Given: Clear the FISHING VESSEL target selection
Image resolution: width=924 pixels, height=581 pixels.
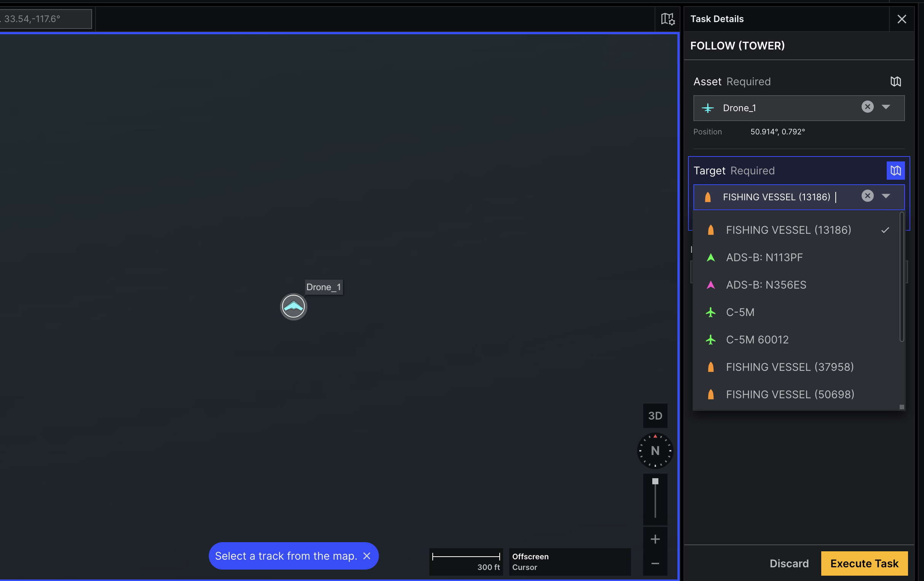Looking at the screenshot, I should pyautogui.click(x=868, y=196).
